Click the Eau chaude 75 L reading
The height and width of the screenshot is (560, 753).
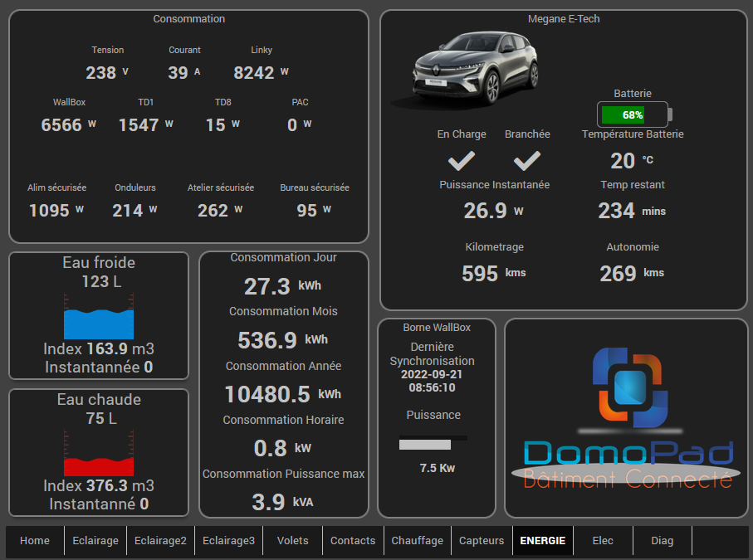pyautogui.click(x=101, y=418)
